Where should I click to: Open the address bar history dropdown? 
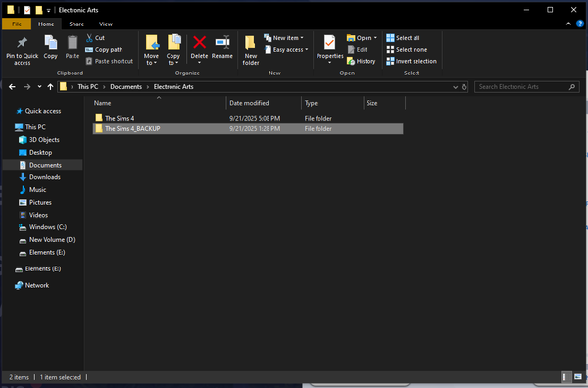pyautogui.click(x=455, y=87)
